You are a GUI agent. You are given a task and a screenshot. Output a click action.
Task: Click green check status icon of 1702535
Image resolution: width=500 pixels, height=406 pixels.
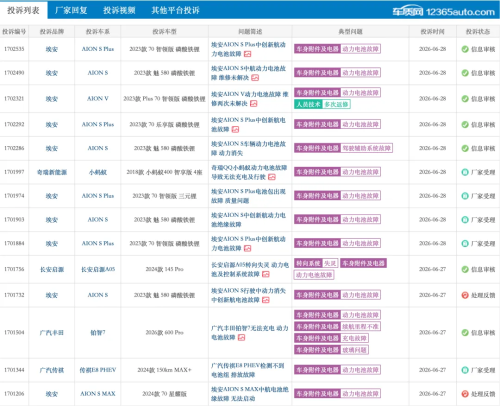465,49
